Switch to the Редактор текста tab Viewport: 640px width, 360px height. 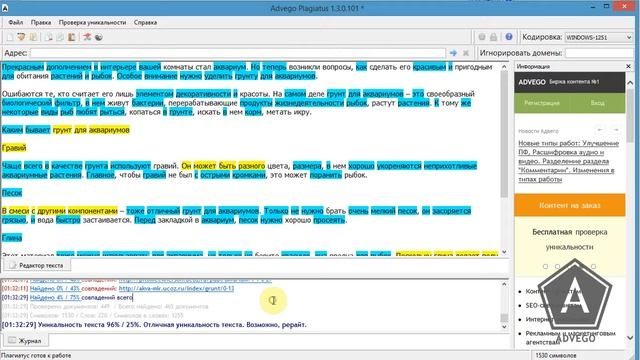pos(37,265)
